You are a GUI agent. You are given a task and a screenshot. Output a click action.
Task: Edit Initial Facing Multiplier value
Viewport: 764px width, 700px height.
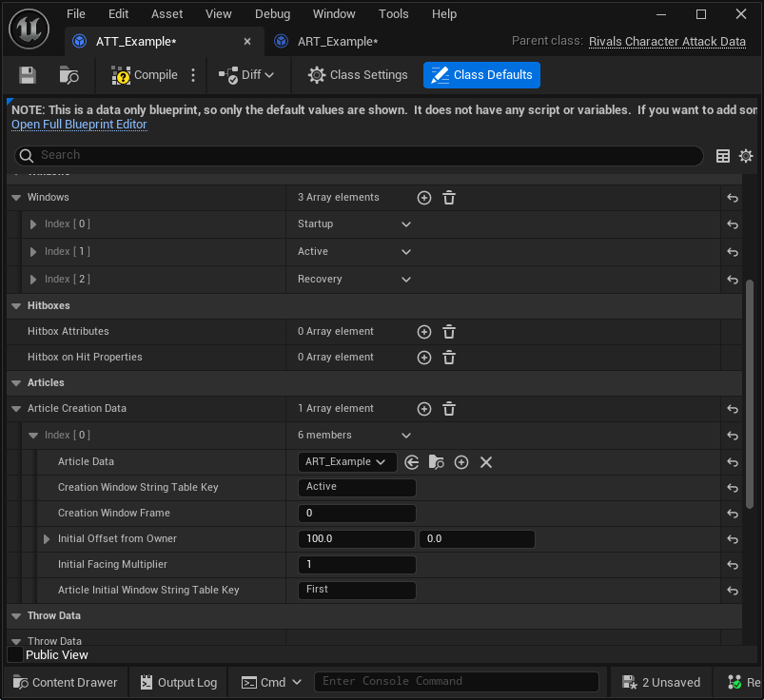357,565
